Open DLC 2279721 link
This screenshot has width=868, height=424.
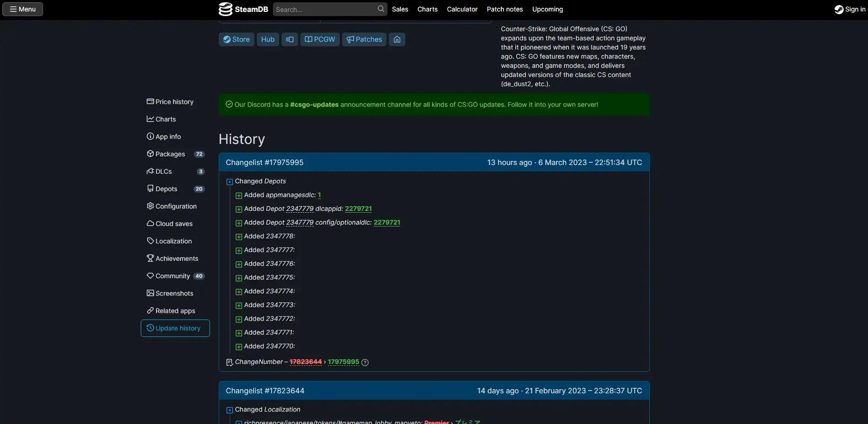click(x=358, y=209)
